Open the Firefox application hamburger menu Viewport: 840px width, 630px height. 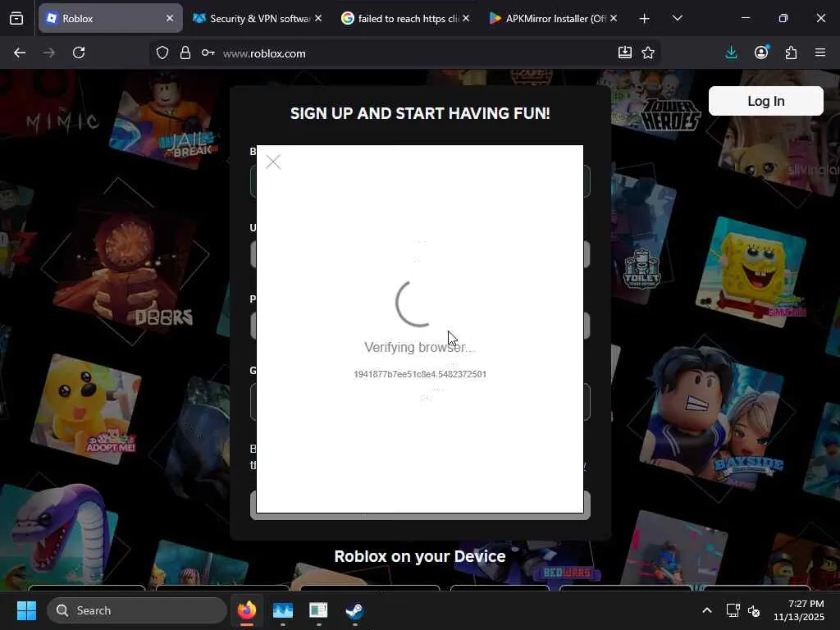(x=820, y=52)
